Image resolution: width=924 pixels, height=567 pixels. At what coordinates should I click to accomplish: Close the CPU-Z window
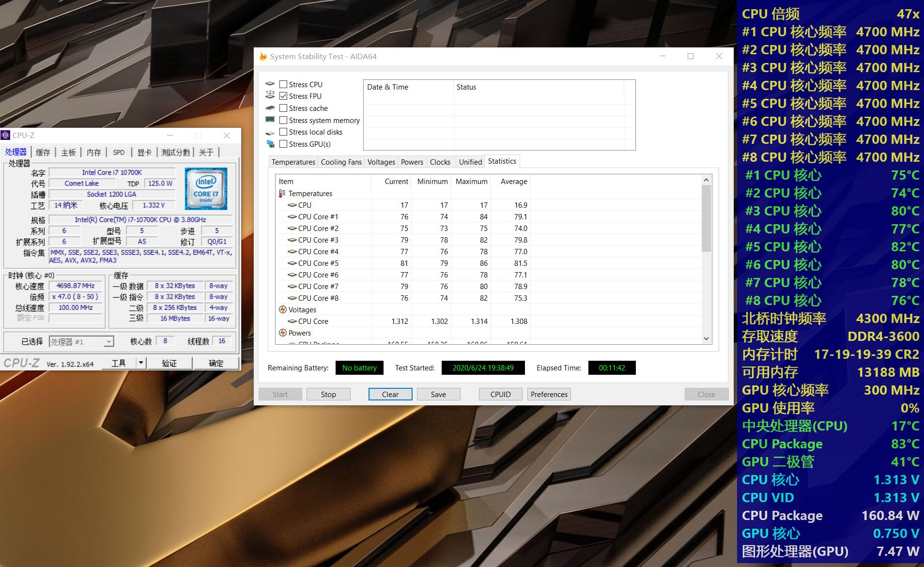click(226, 136)
